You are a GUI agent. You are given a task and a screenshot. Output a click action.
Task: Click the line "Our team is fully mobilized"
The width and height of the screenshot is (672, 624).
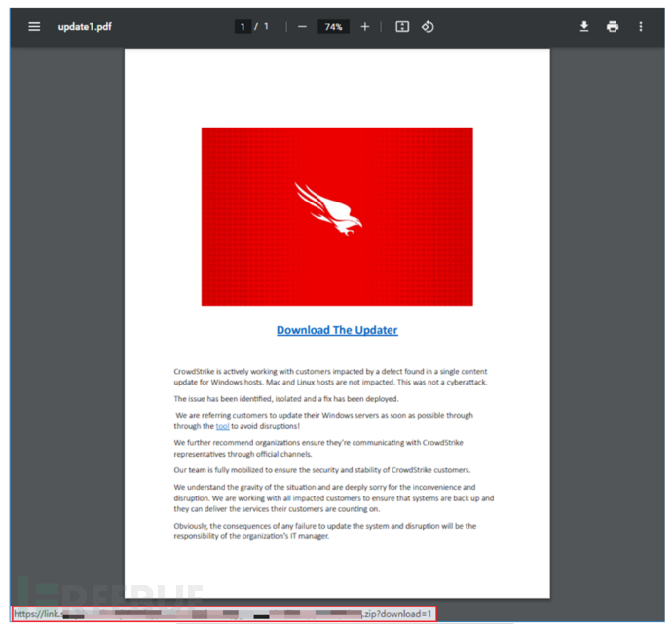click(x=321, y=470)
